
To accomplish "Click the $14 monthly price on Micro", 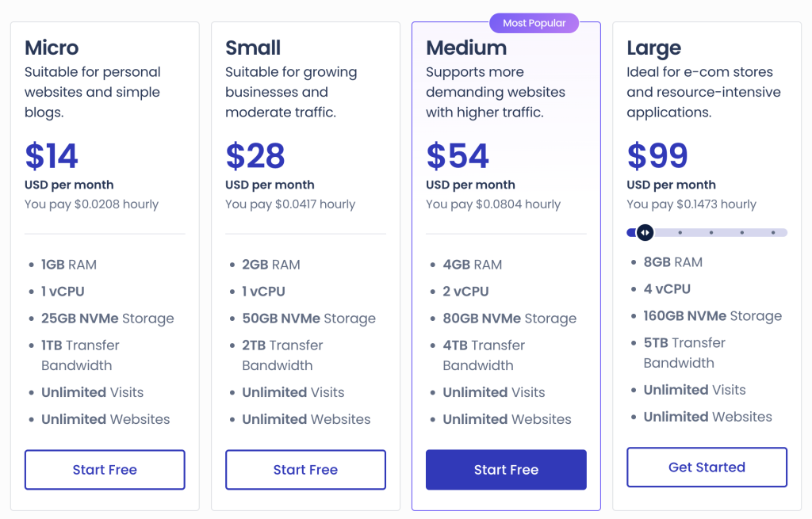I will tap(51, 156).
